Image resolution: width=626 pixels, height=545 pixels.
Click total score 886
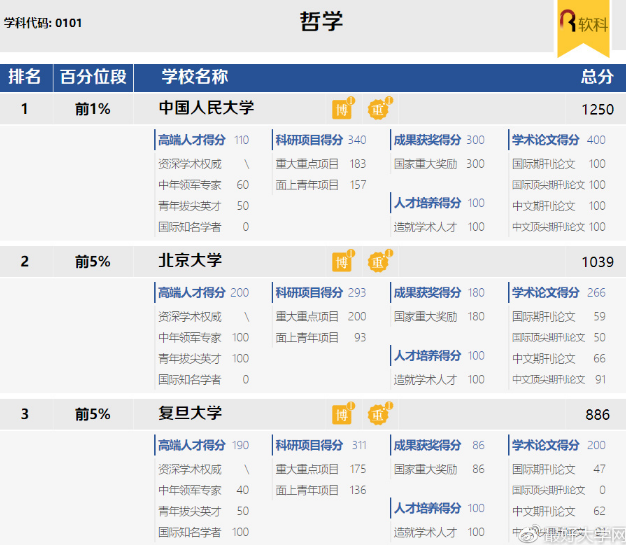tap(597, 414)
